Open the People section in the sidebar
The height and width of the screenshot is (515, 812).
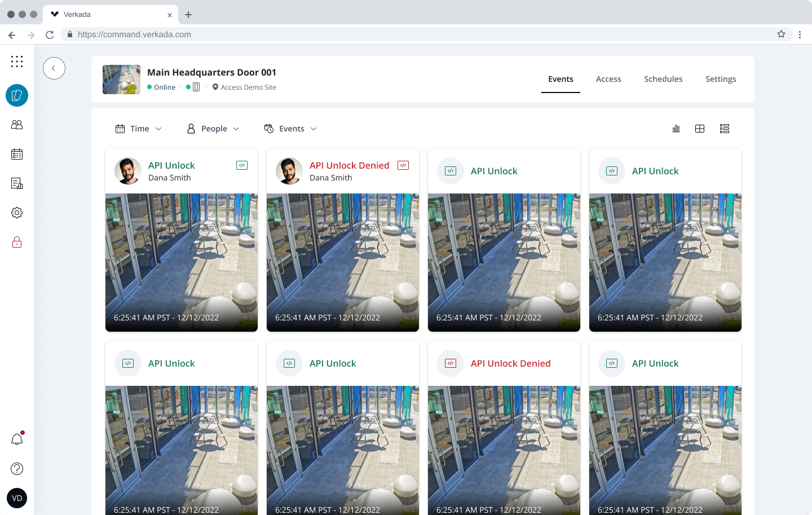tap(17, 125)
